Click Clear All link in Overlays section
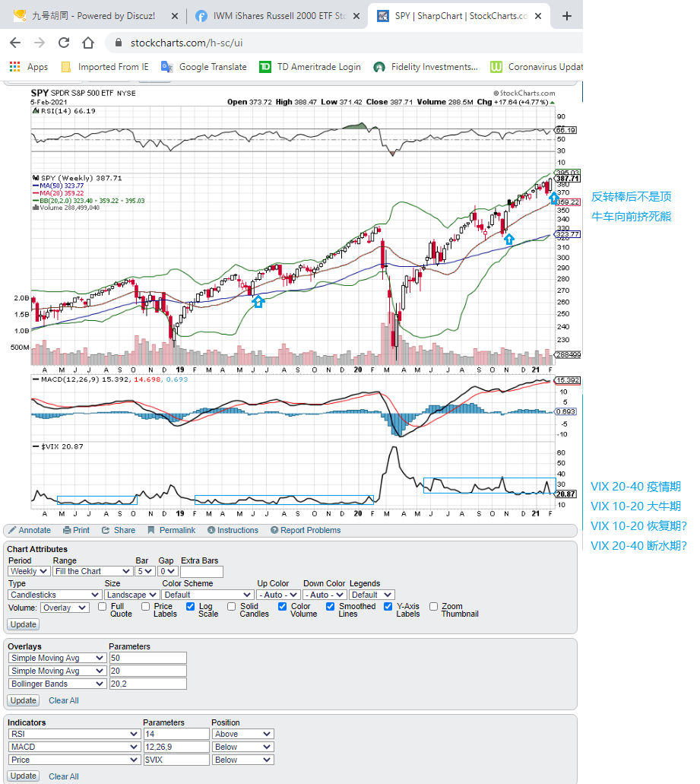Image resolution: width=700 pixels, height=784 pixels. [64, 700]
